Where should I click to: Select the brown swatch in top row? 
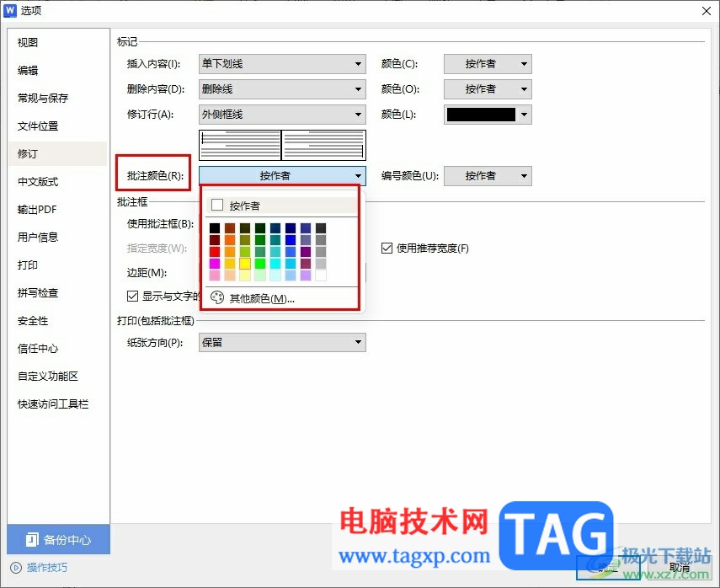tap(230, 227)
